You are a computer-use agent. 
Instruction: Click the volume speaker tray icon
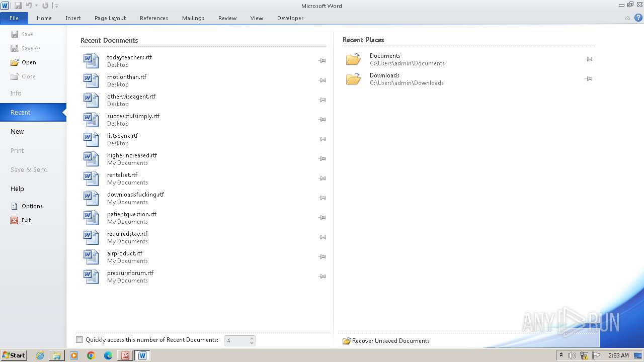point(572,355)
